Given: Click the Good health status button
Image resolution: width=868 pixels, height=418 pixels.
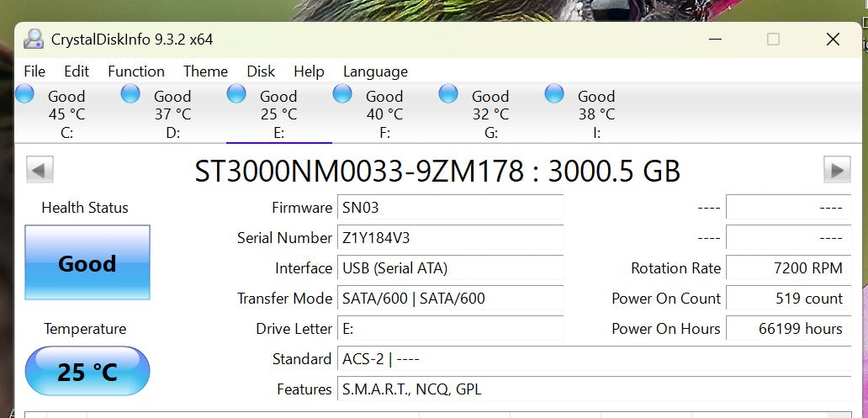Looking at the screenshot, I should (87, 263).
